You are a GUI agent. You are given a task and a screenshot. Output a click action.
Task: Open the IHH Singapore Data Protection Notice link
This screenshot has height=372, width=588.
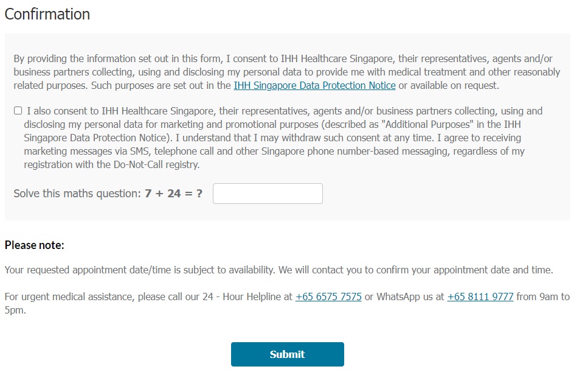pos(314,86)
